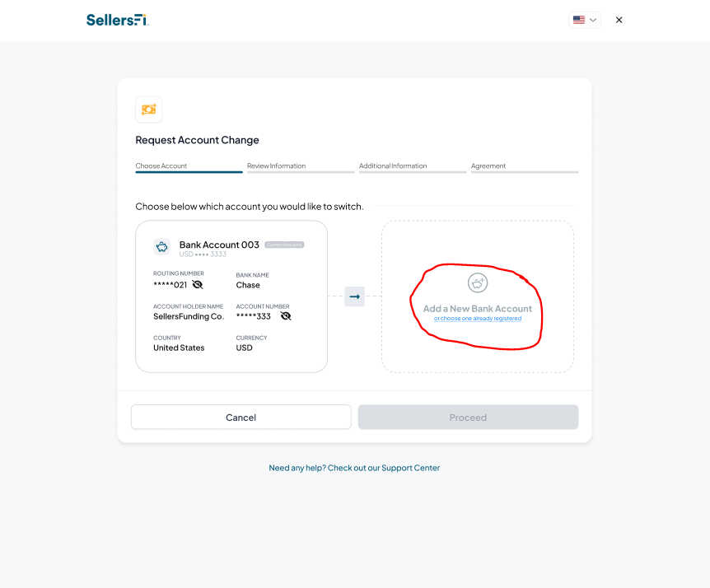Screen dimensions: 710x588
Task: Select Add a New Bank Account
Action: click(x=477, y=309)
